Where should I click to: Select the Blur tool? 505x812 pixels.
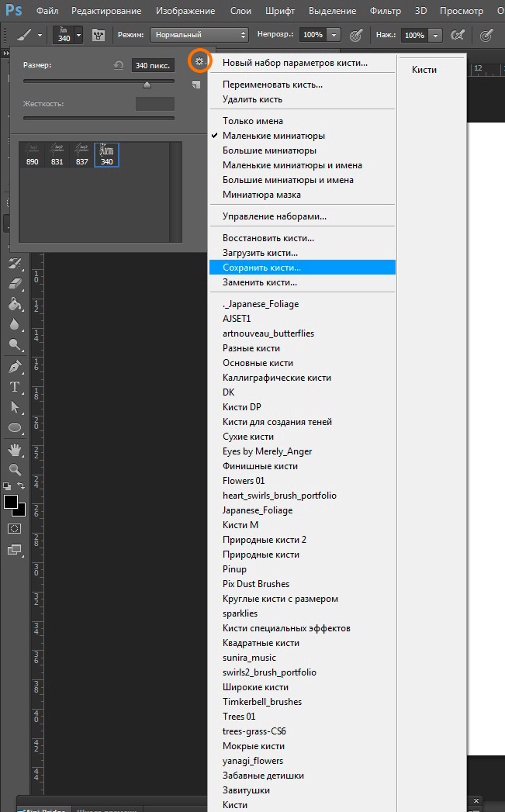click(15, 324)
